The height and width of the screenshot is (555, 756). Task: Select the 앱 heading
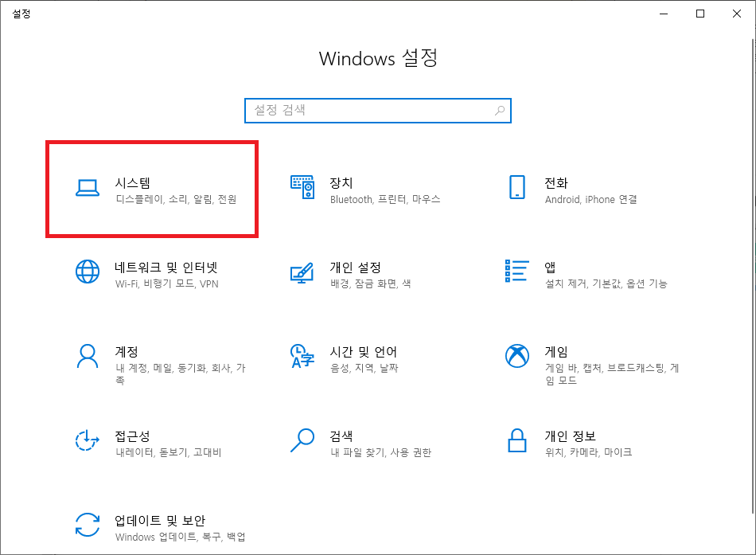550,268
